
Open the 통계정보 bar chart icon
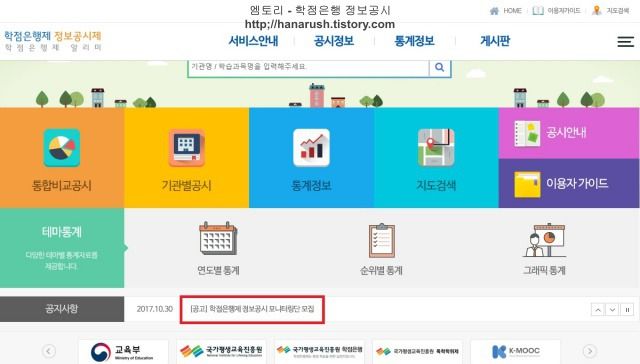[311, 148]
